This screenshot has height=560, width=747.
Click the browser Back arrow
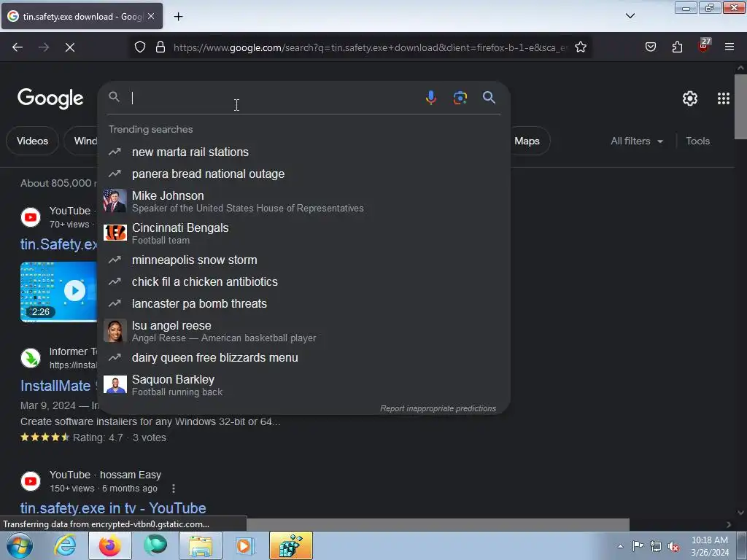click(18, 47)
